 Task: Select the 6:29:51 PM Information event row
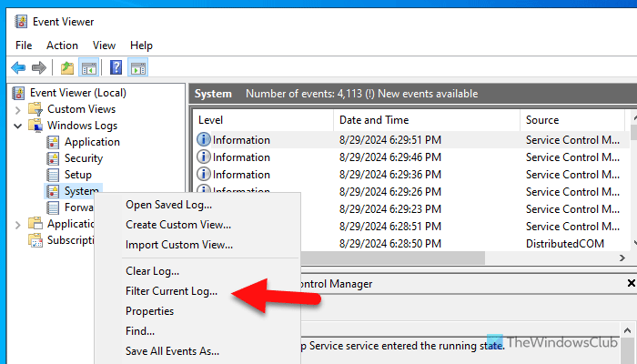click(408, 140)
